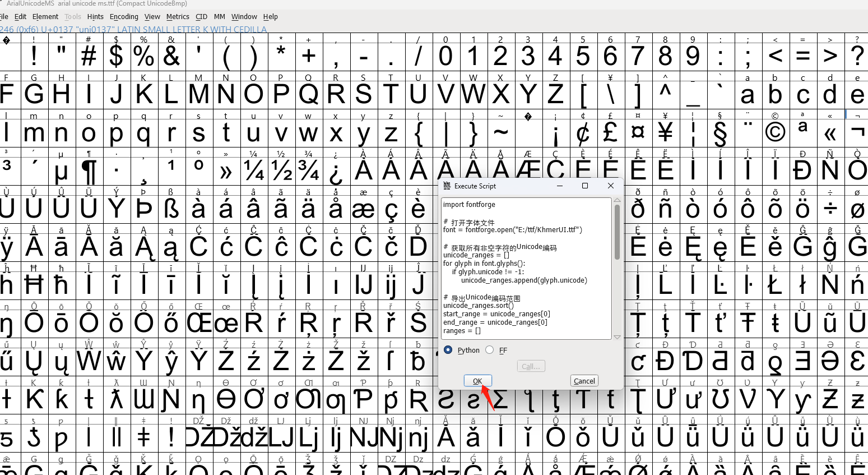Click the Execute Script dialog title icon
Image resolution: width=868 pixels, height=475 pixels.
point(447,186)
